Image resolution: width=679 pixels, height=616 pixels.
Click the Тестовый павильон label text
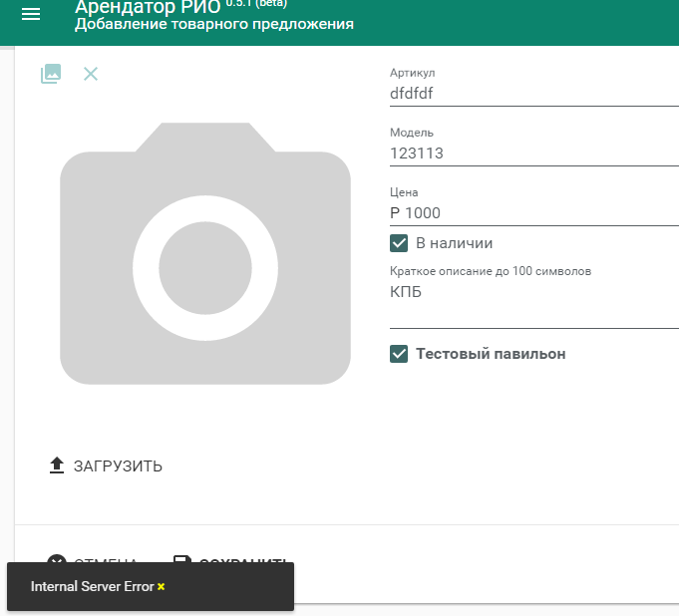tap(491, 354)
